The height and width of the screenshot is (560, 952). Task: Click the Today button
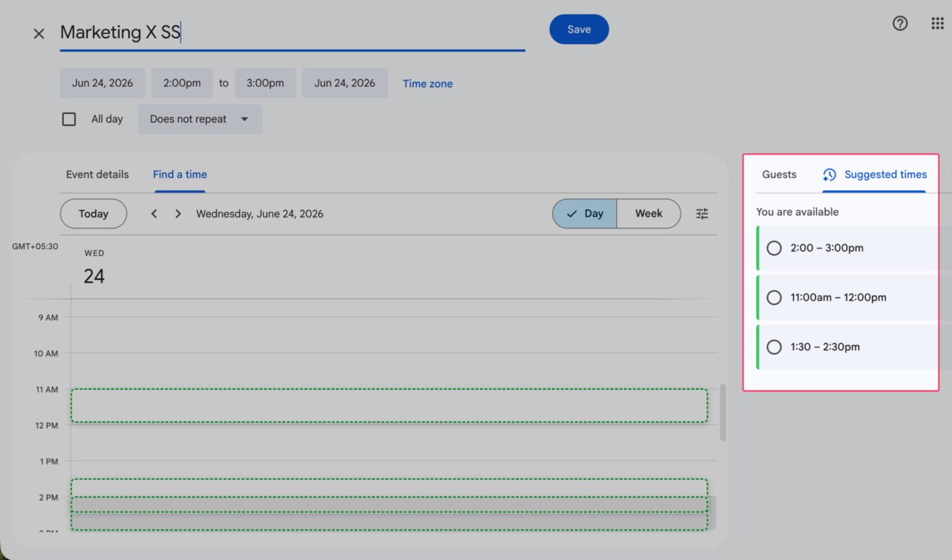[93, 213]
